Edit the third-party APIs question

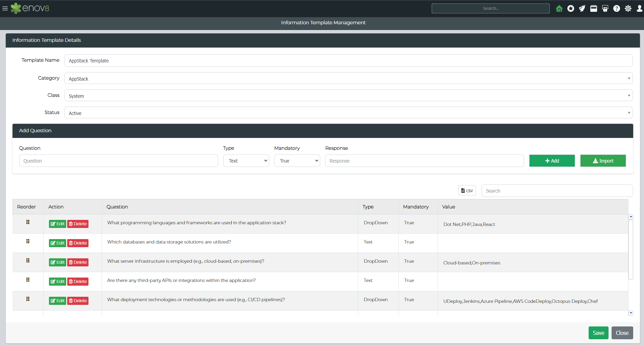pos(57,282)
